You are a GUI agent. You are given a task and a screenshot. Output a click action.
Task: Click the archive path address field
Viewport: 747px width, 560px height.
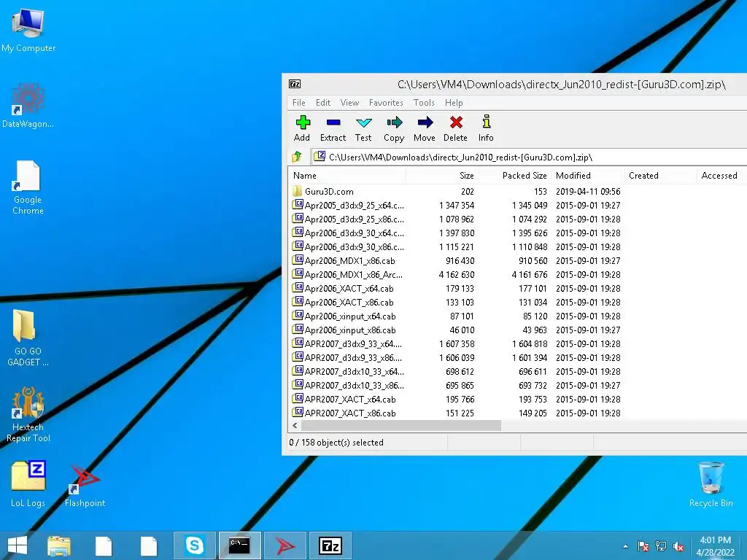529,157
